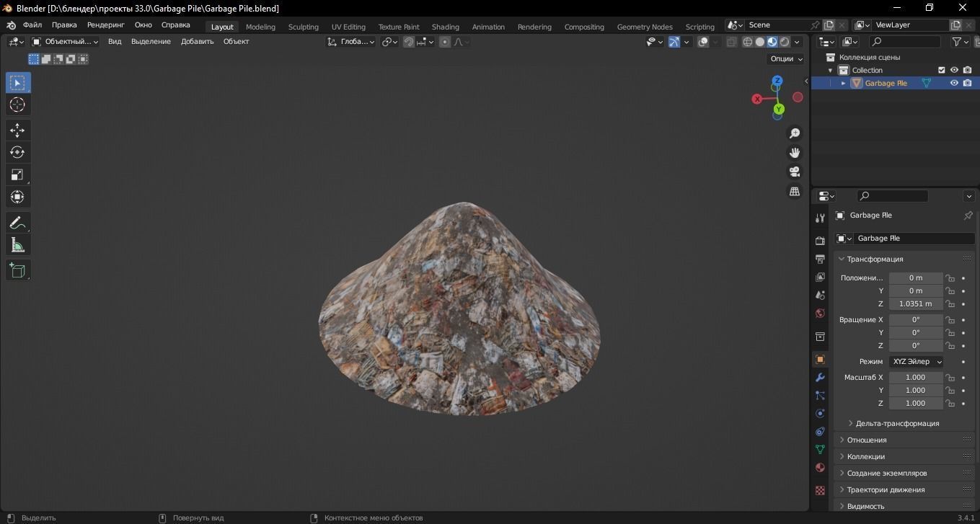Select the Add Cube tool
The image size is (980, 524).
click(17, 270)
